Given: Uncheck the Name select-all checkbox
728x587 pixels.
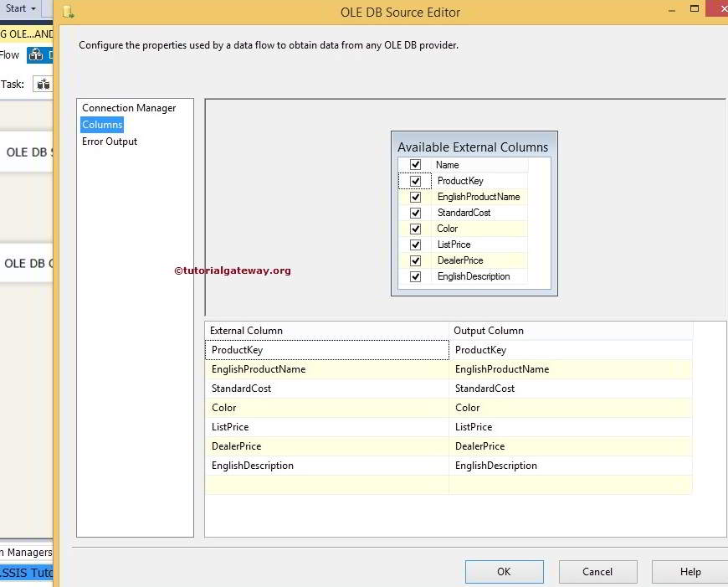Looking at the screenshot, I should coord(416,165).
